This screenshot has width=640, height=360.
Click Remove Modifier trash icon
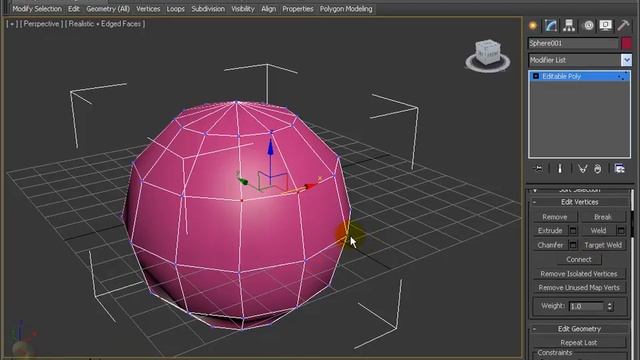[x=598, y=169]
